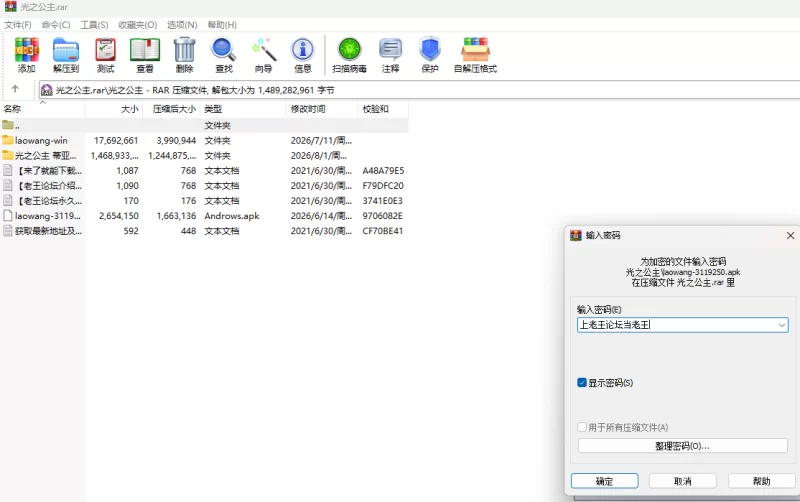Click packed size 1,663,136

[177, 216]
